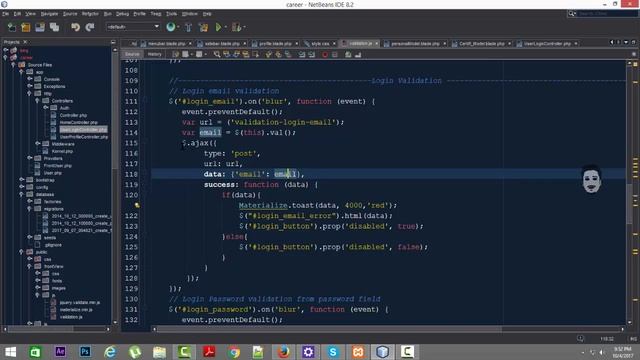Viewport: 640px width, 360px height.
Task: Click the Clean and Build icon
Action: point(203,27)
